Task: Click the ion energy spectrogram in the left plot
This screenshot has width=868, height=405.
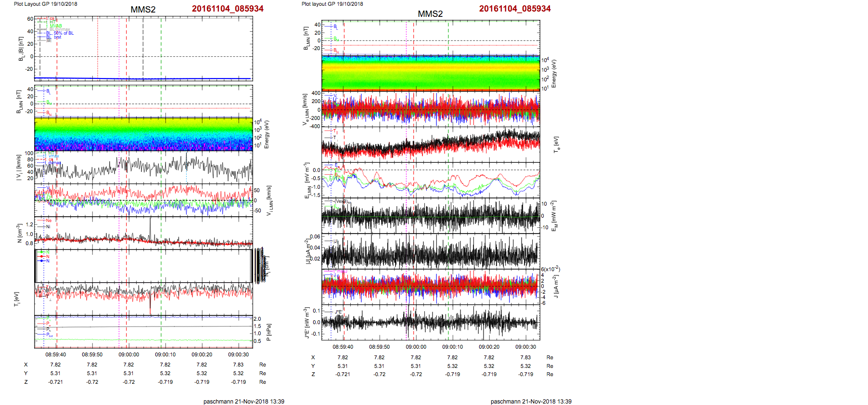Action: point(143,134)
